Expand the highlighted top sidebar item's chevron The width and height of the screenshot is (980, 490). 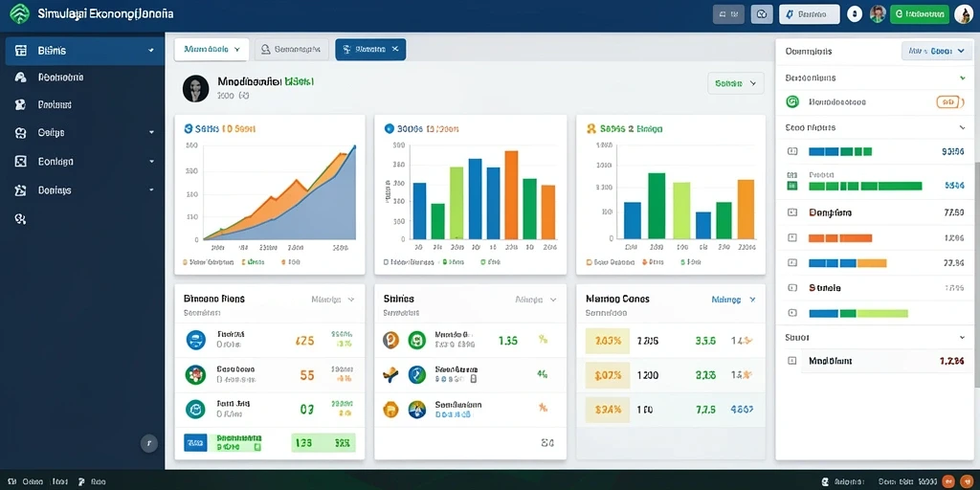(151, 51)
